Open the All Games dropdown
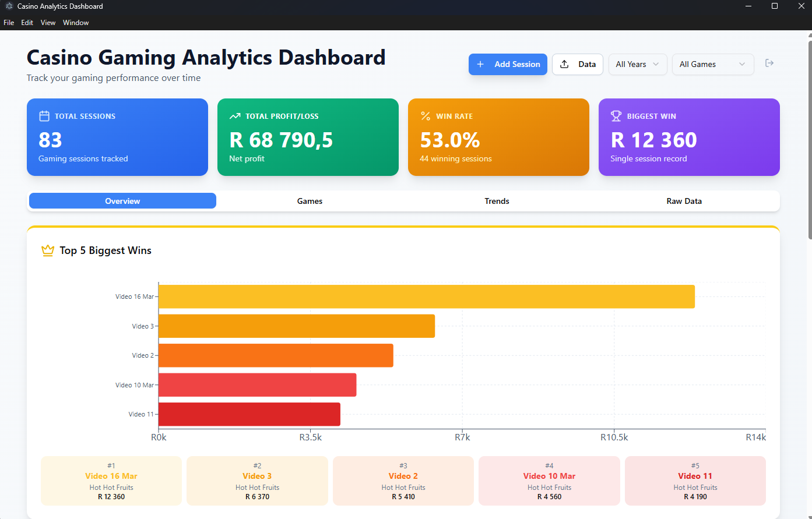812x519 pixels. (713, 64)
